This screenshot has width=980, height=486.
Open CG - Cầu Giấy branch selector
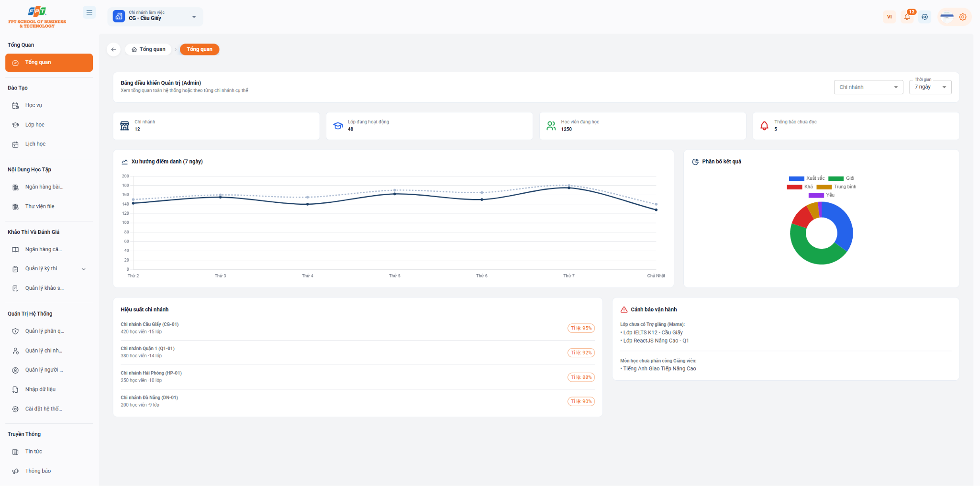[x=156, y=17]
